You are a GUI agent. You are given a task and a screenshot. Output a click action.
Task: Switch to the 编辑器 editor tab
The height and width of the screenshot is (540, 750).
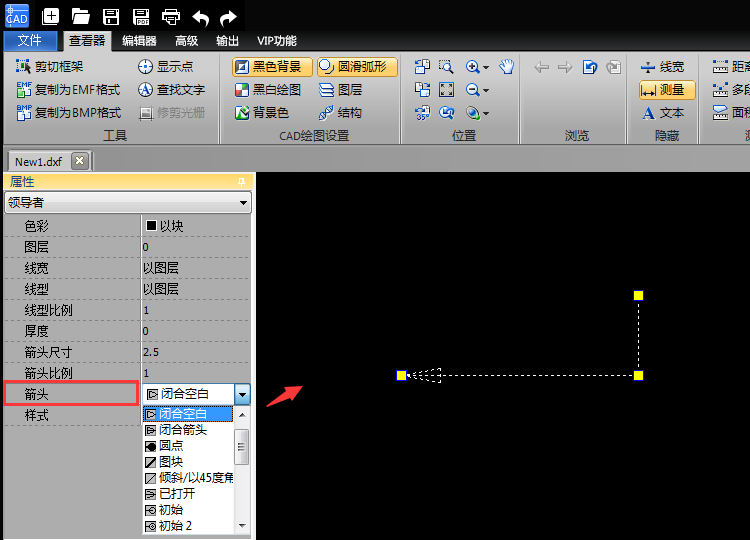(139, 41)
